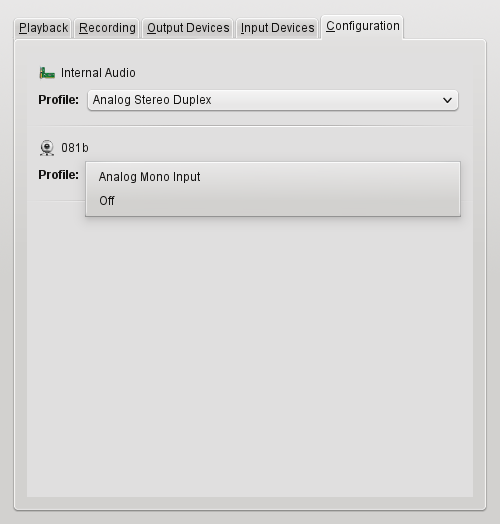The height and width of the screenshot is (524, 500).
Task: Show the Input Devices tab
Action: pos(277,28)
